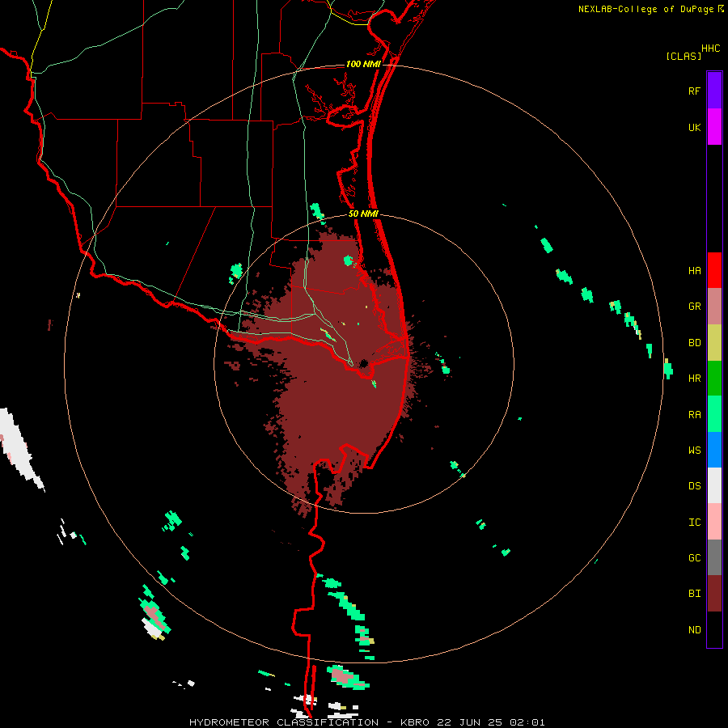Click the 100 NMI range ring label
This screenshot has width=728, height=728.
pyautogui.click(x=363, y=64)
